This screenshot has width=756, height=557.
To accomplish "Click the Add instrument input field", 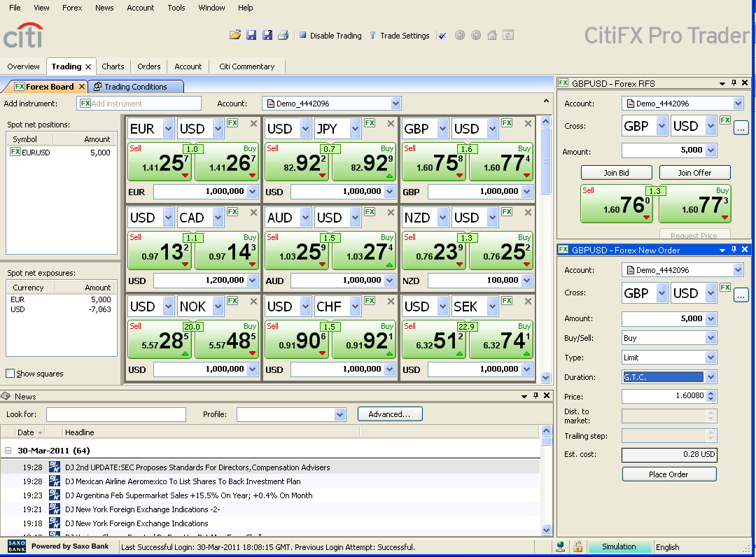I will click(x=139, y=103).
